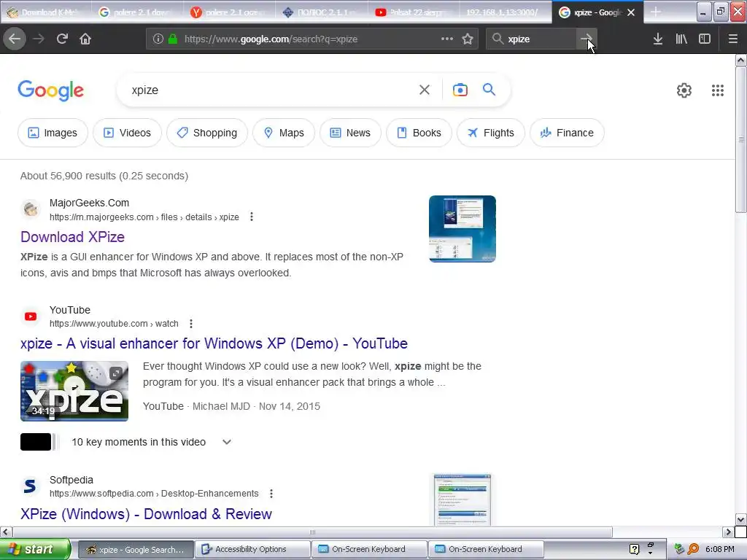Open page actions three-dot menu in address bar
Screen dimensions: 747x560
(447, 39)
